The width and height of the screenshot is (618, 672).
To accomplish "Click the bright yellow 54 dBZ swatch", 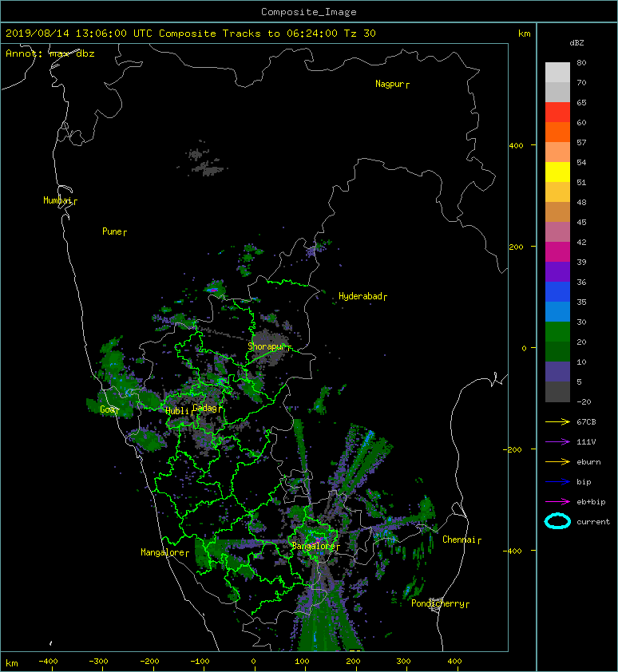I will (x=557, y=172).
